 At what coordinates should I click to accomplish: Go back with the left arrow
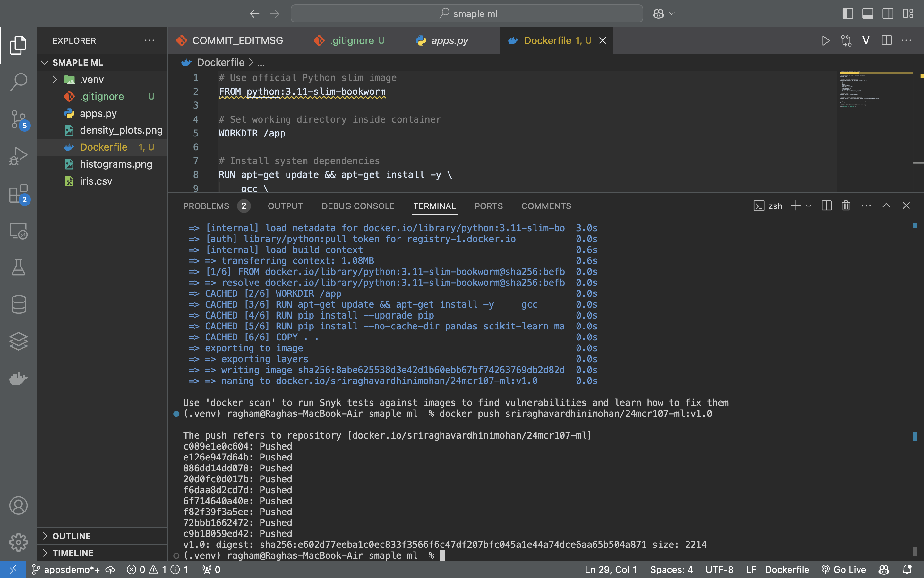[x=255, y=14]
